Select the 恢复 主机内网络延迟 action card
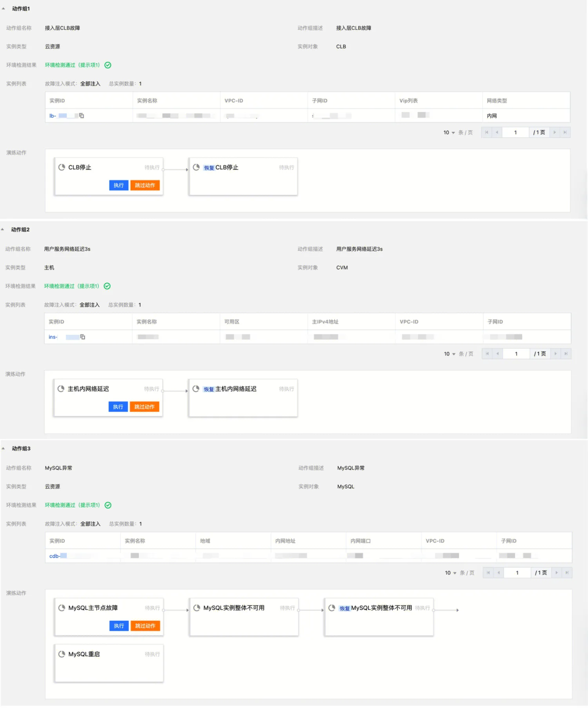Screen dimensions: 588x708 point(243,398)
